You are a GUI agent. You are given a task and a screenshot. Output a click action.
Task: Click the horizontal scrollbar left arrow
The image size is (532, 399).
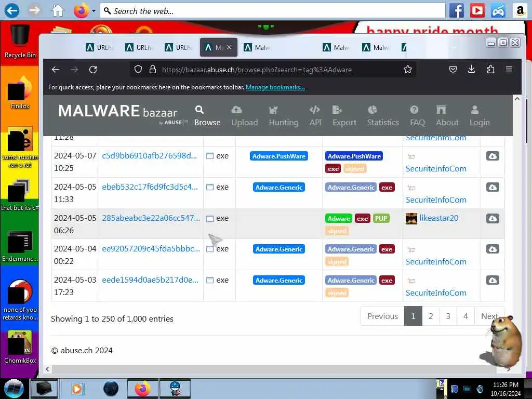47,369
